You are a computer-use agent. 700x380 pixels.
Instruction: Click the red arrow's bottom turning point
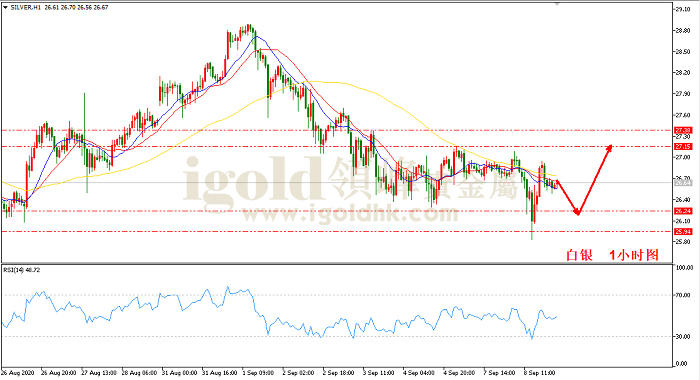click(x=577, y=212)
